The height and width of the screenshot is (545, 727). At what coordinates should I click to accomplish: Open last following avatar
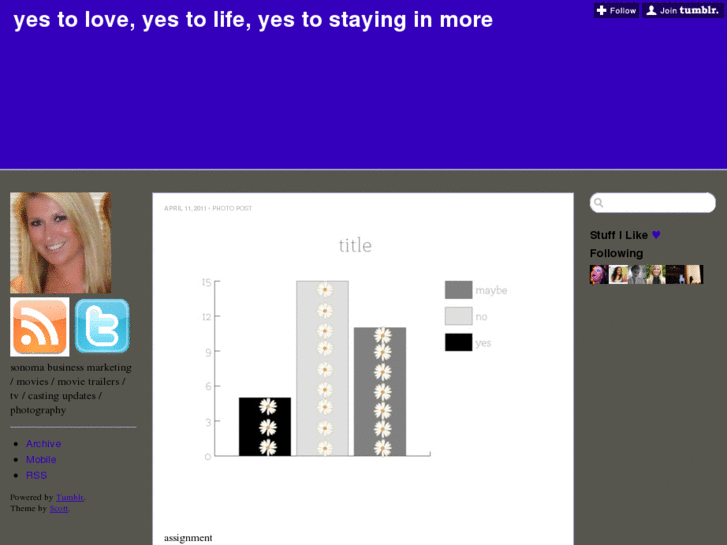pos(694,275)
